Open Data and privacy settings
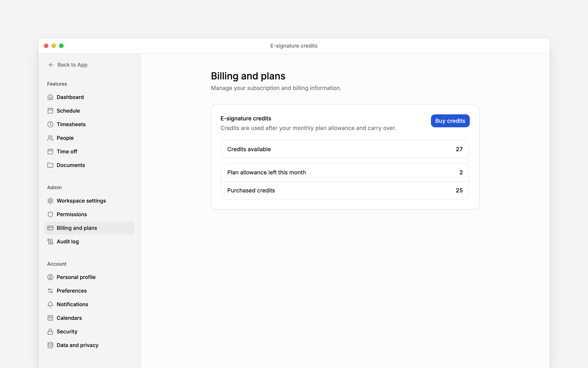This screenshot has height=368, width=588. tap(89, 345)
